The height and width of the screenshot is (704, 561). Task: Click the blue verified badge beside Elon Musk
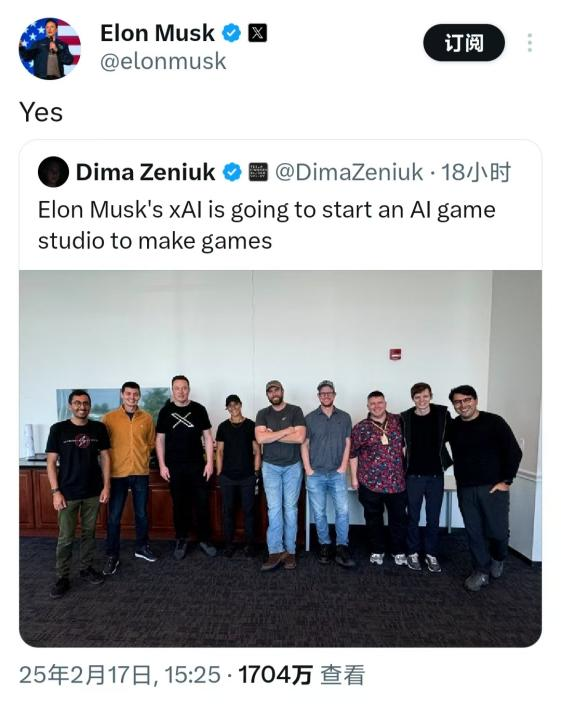tap(232, 33)
